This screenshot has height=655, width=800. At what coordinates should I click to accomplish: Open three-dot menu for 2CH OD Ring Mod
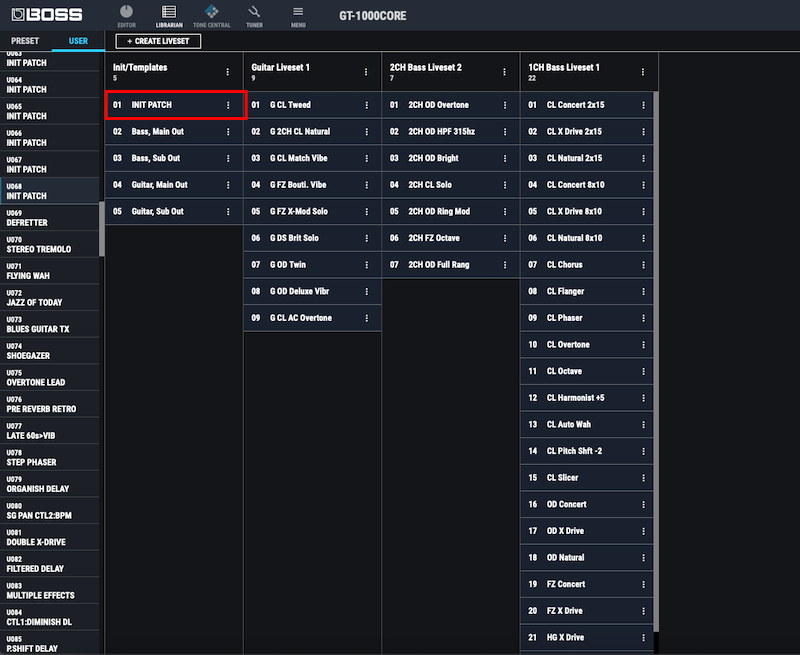(x=505, y=211)
